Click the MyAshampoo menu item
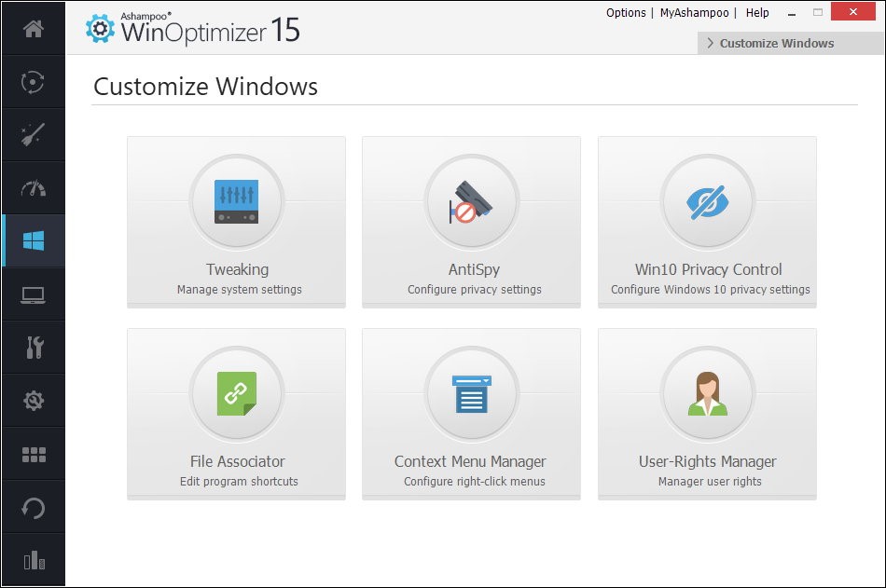This screenshot has width=886, height=588. pos(696,13)
